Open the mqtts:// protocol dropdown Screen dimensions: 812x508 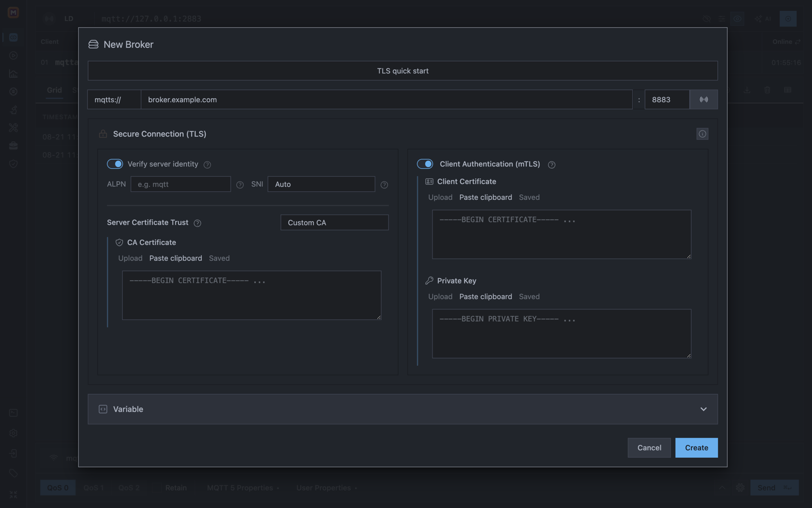point(114,99)
